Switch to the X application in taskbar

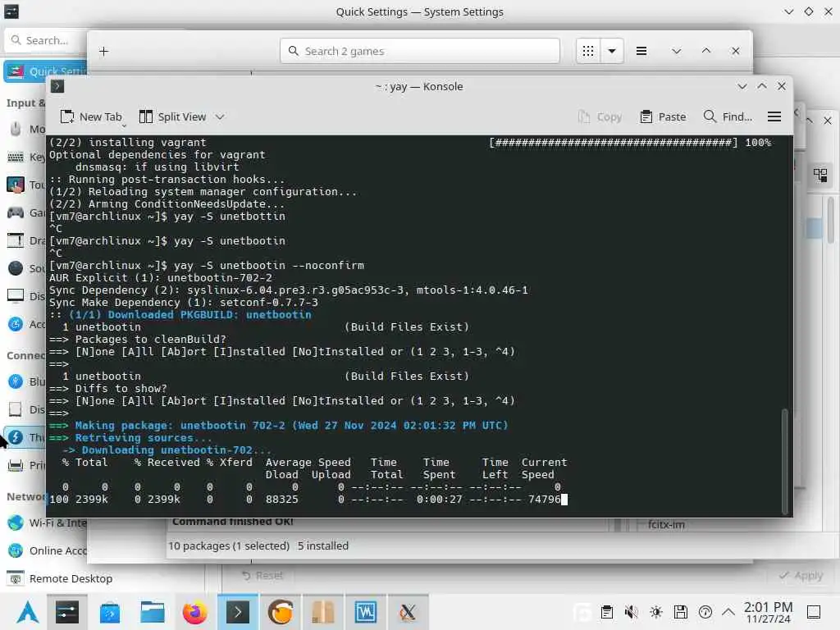click(x=408, y=612)
